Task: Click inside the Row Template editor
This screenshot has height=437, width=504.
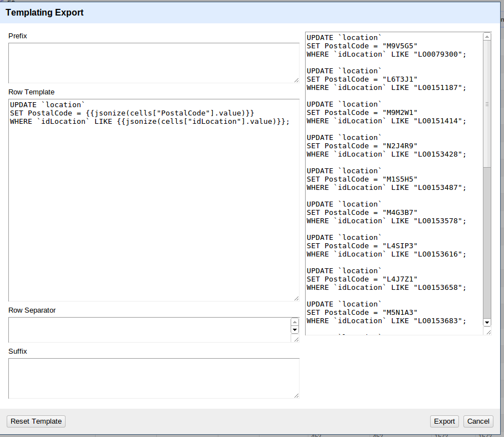Action: point(153,211)
